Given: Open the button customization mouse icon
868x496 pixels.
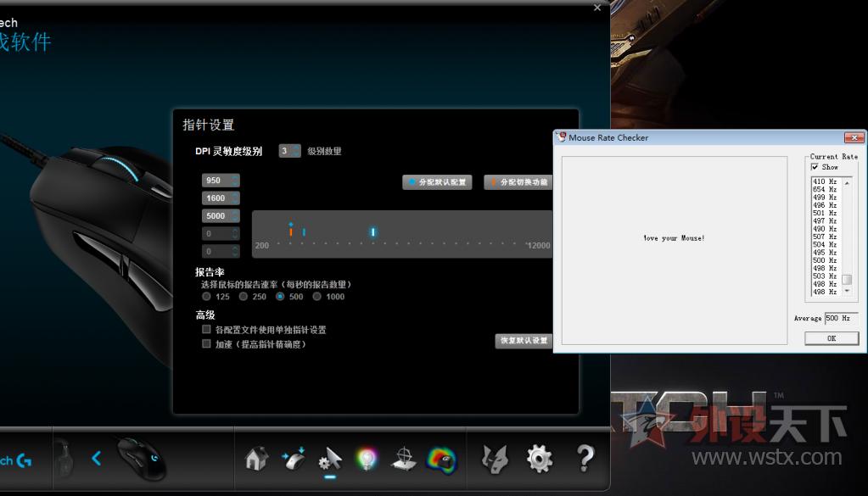Looking at the screenshot, I should (294, 460).
